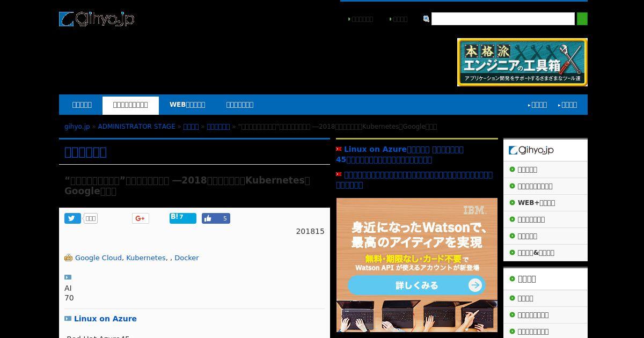This screenshot has height=338, width=644.
Task: Click the tweet count bubble next to Twitter
Action: coord(91,218)
